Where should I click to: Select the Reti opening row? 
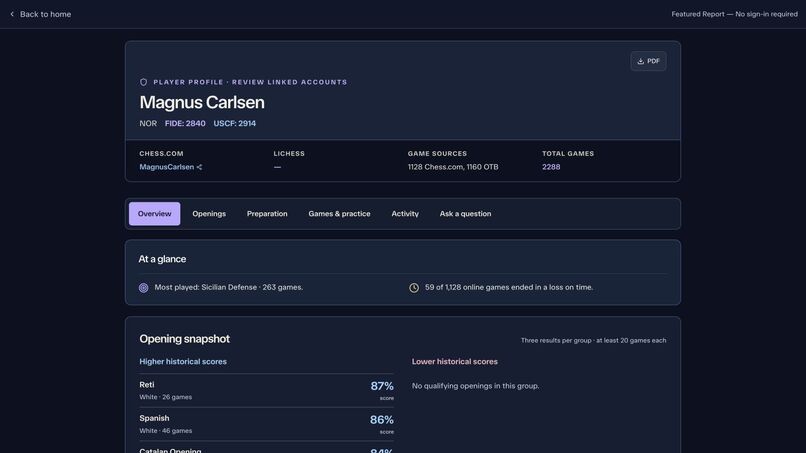(x=266, y=391)
